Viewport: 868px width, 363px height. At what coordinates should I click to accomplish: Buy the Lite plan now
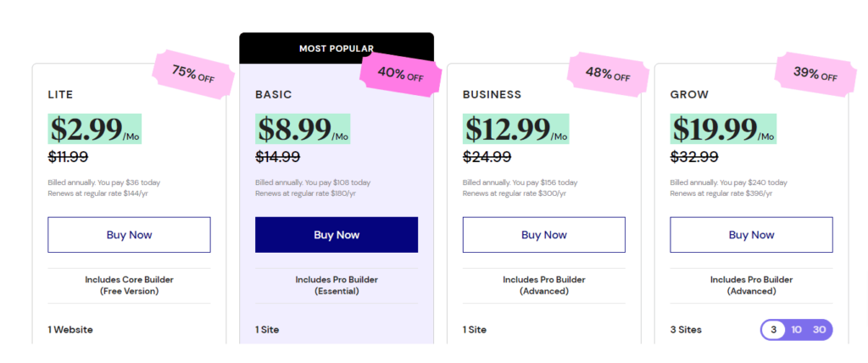tap(129, 235)
